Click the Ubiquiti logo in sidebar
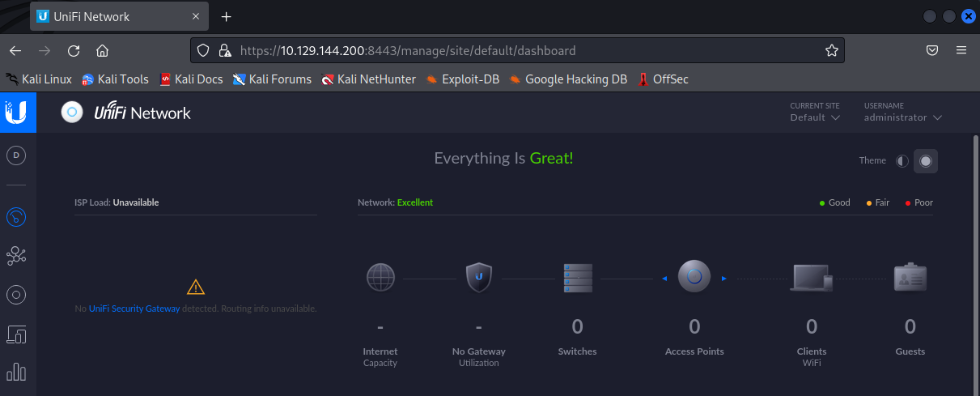Viewport: 980px width, 396px height. (16, 113)
